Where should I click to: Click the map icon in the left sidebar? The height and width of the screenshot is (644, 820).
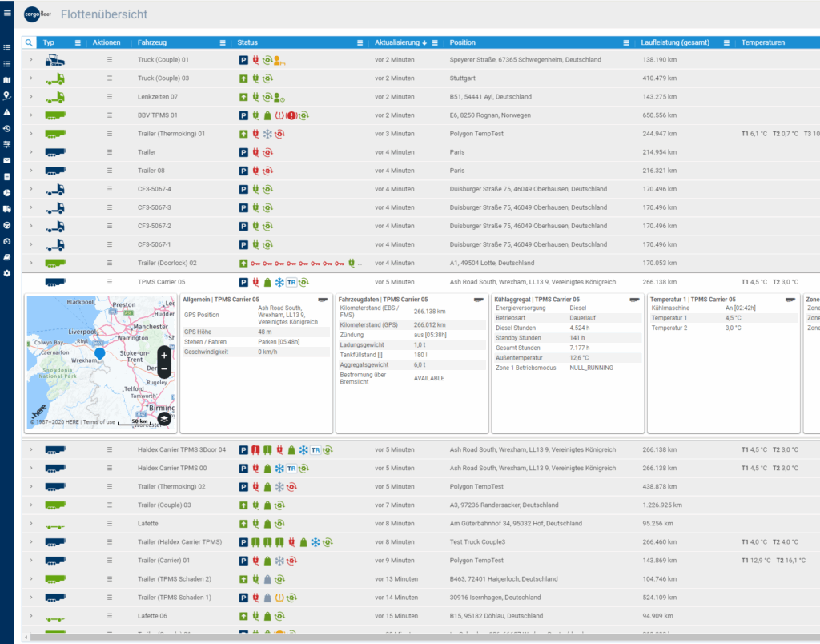pos(7,80)
